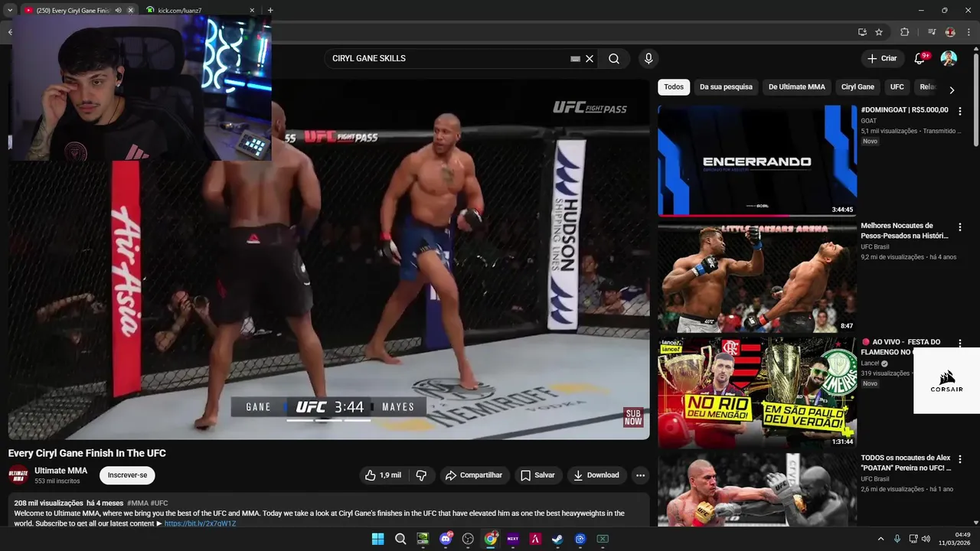The width and height of the screenshot is (980, 551).
Task: Select the Ciryl Gane chip
Action: 857,87
